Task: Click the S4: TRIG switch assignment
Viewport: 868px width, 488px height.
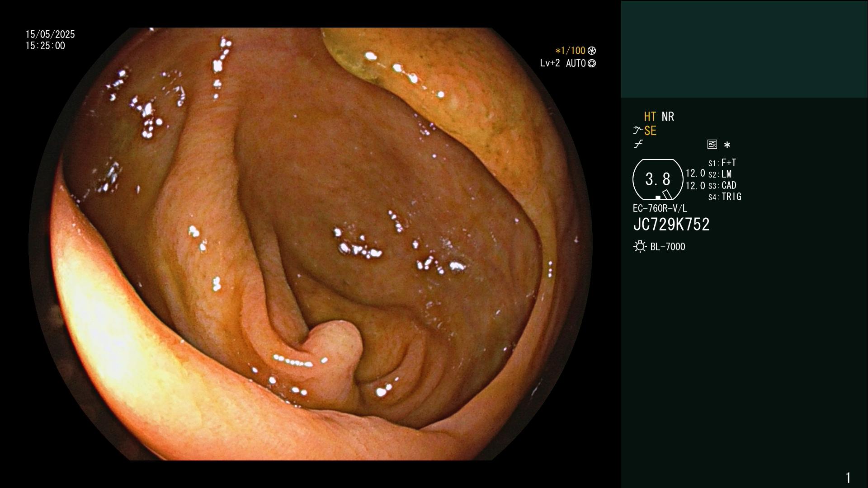Action: point(725,197)
